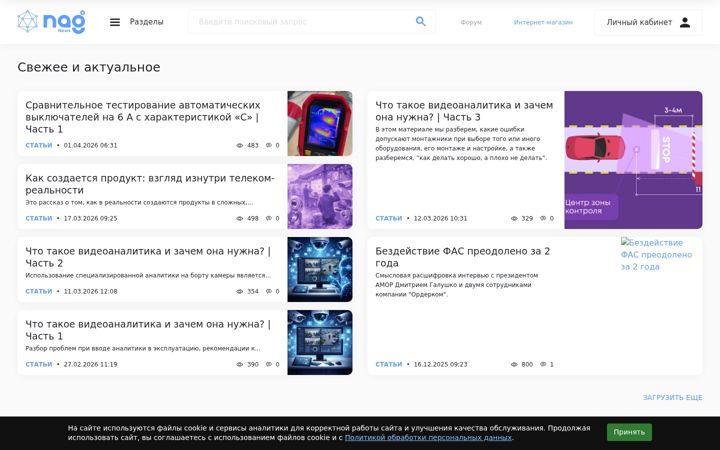The image size is (720, 450).
Task: Click the date text 16.12.2025 09:23
Action: pos(440,364)
